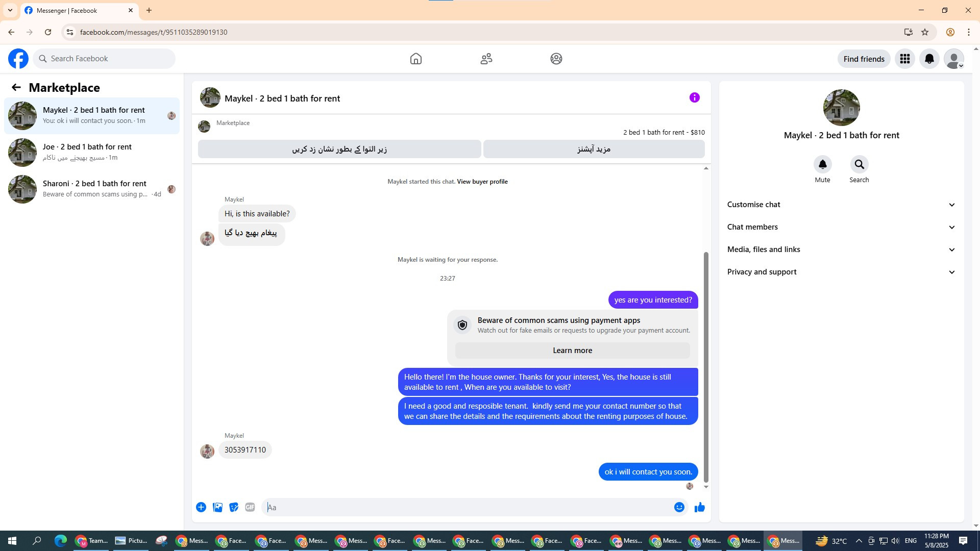980x551 pixels.
Task: Open more actions plus icon in composer
Action: [x=201, y=507]
